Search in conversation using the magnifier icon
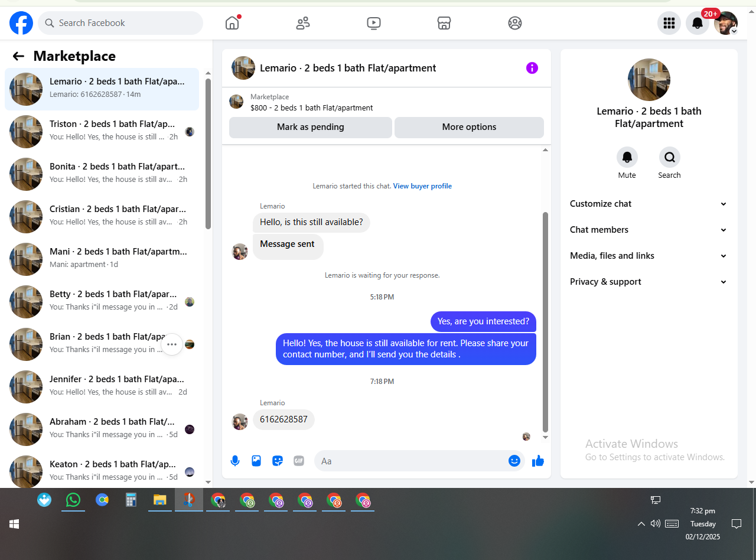756x560 pixels. (x=670, y=157)
